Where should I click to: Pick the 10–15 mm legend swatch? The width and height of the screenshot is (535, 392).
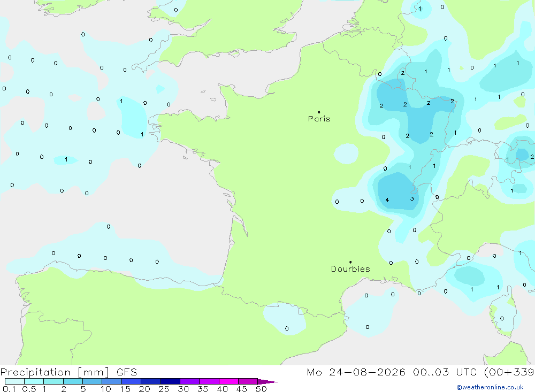pos(112,381)
